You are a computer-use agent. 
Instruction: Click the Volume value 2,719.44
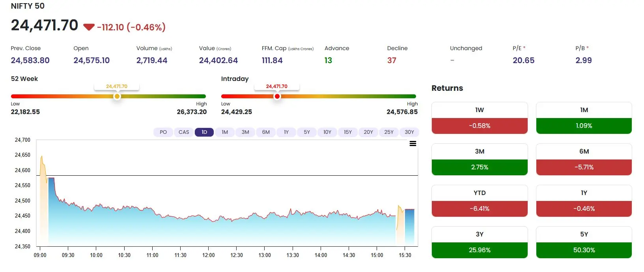coord(152,60)
